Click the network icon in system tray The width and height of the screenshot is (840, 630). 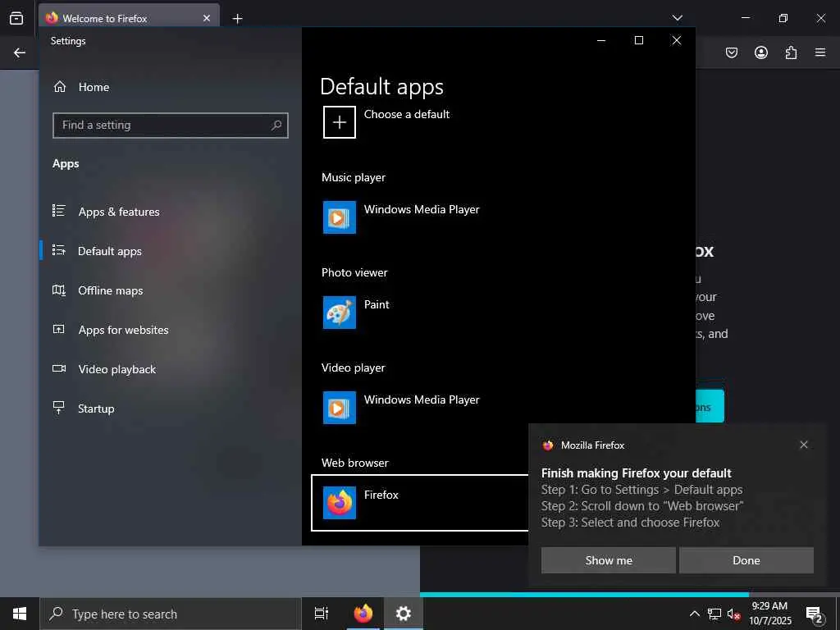pos(714,614)
